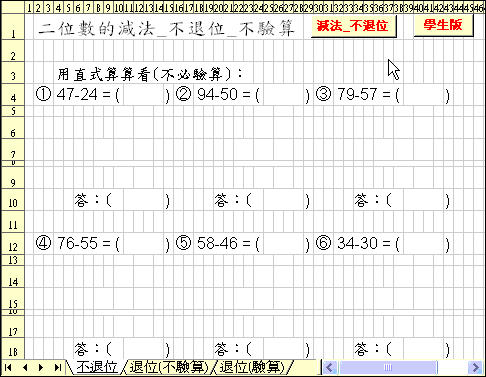
Task: Select the 不退位 sheet tab
Action: tap(97, 367)
